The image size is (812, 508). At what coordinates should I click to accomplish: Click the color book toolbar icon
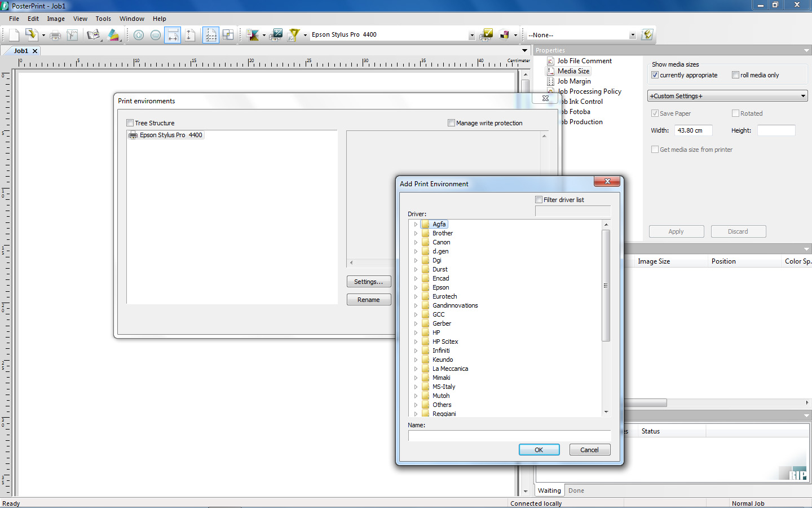(x=93, y=35)
